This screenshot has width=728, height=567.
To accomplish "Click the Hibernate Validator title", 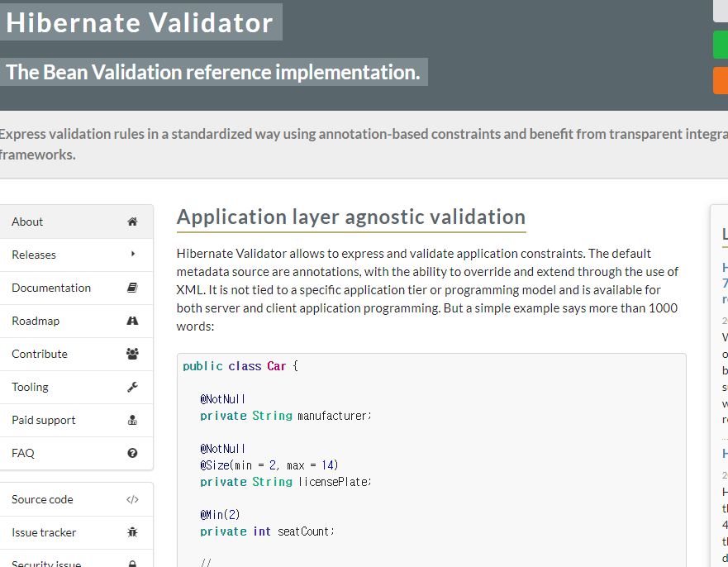I will 140,22.
